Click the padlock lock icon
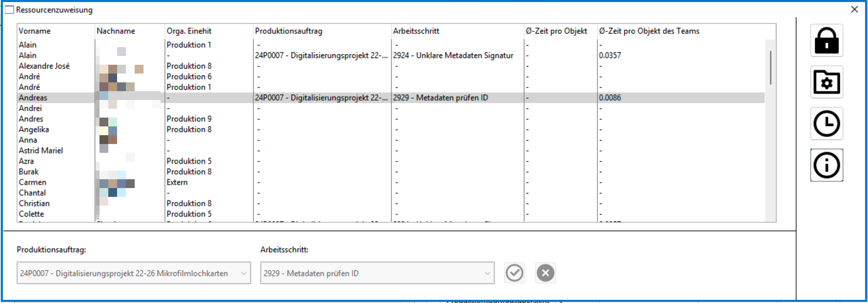This screenshot has height=303, width=868. point(826,41)
